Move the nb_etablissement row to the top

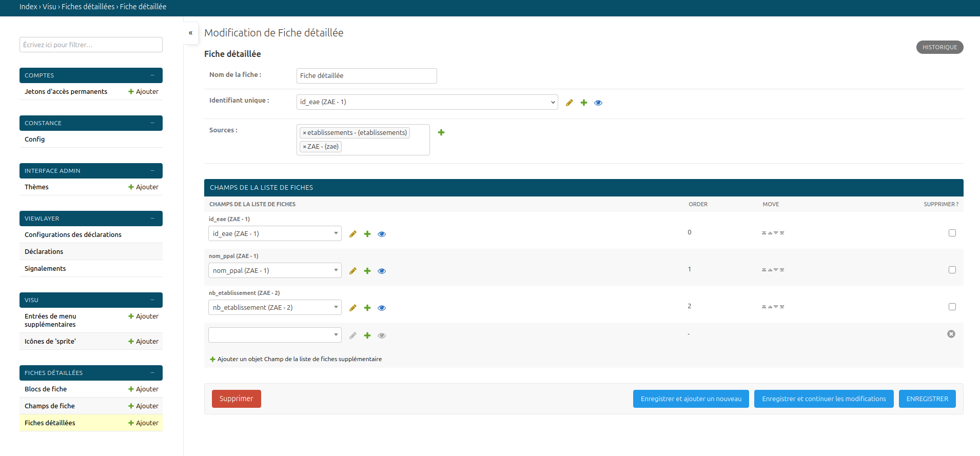click(x=764, y=307)
